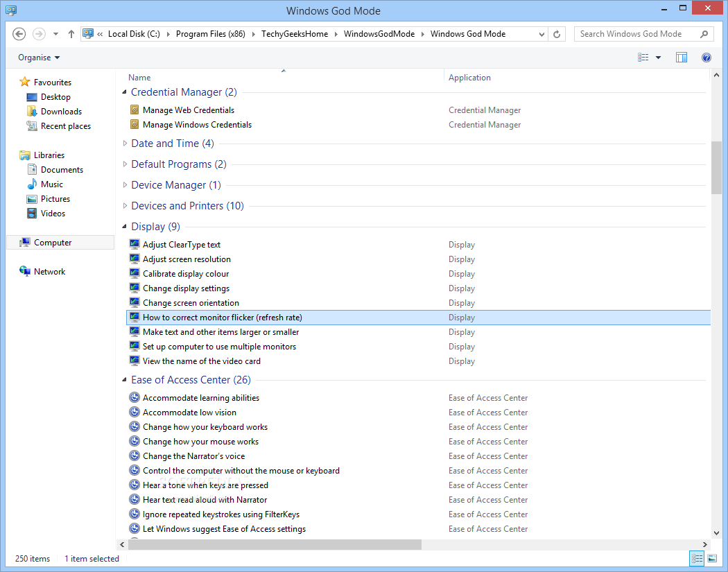The height and width of the screenshot is (572, 728).
Task: Collapse the Display group
Action: 124,227
